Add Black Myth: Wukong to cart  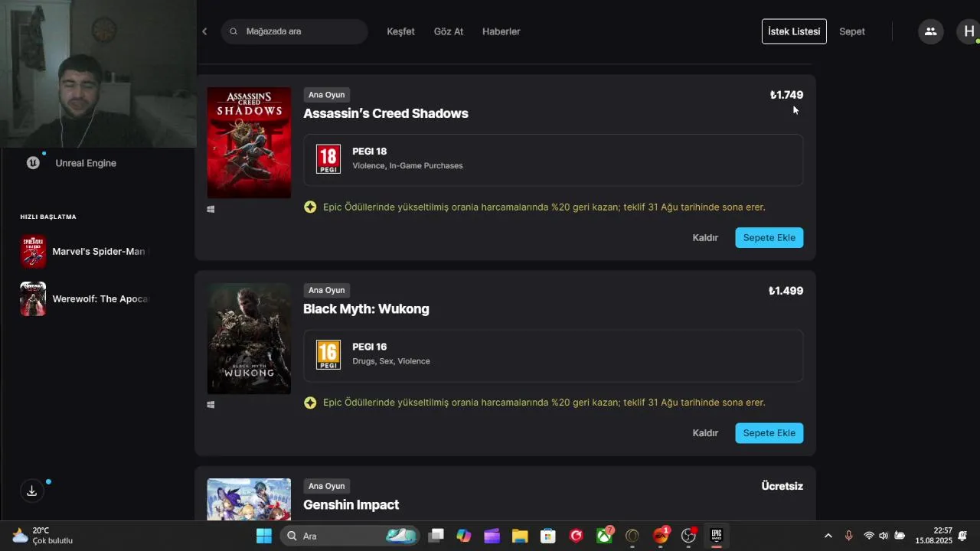tap(769, 433)
